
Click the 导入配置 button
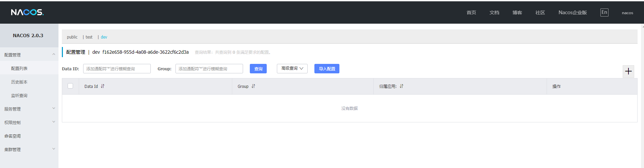pos(327,69)
